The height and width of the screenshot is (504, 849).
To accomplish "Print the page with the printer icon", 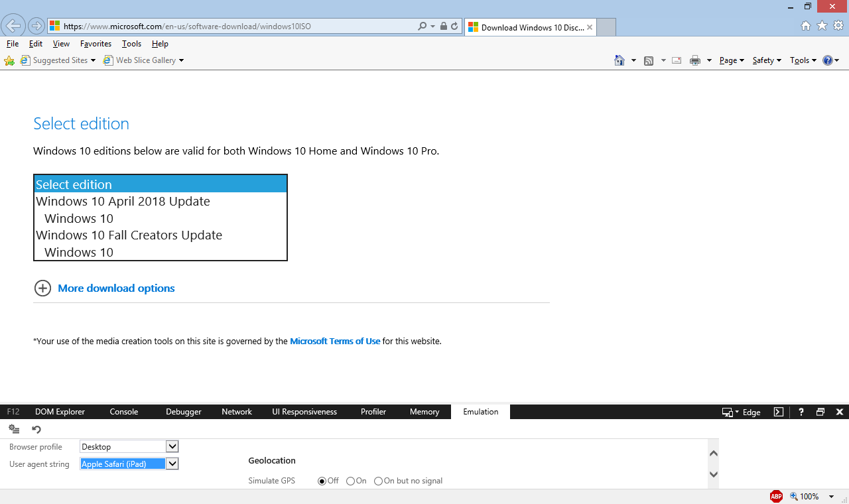I will [x=695, y=60].
